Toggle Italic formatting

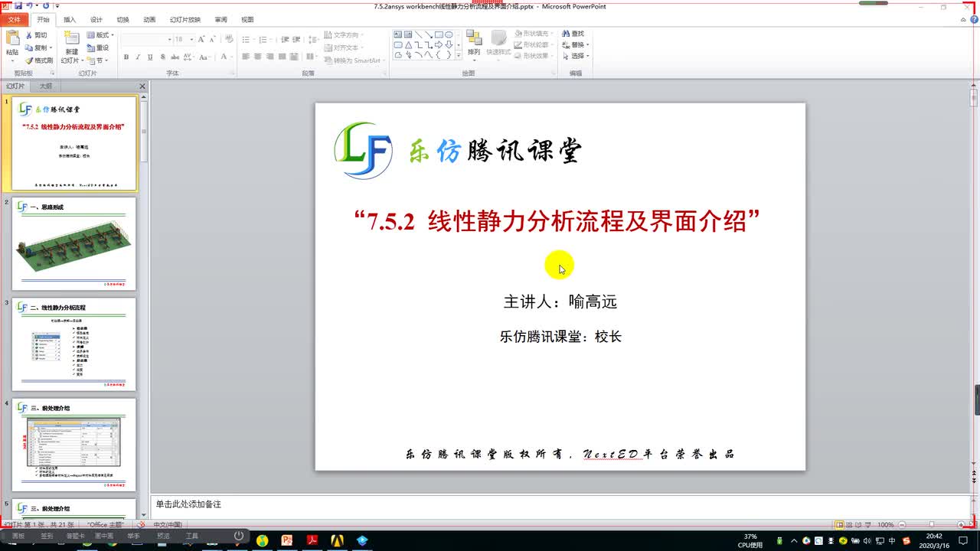coord(138,57)
